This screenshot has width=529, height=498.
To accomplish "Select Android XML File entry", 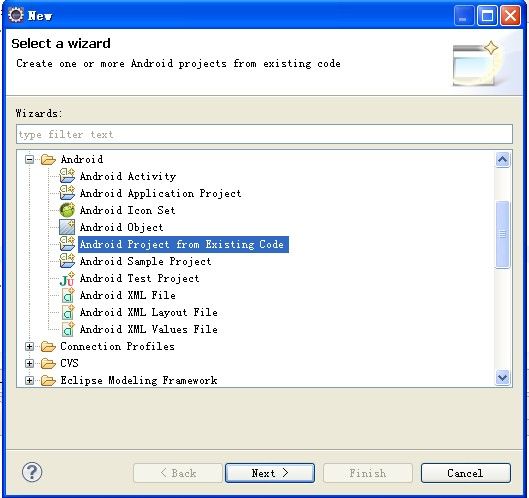I will click(128, 295).
